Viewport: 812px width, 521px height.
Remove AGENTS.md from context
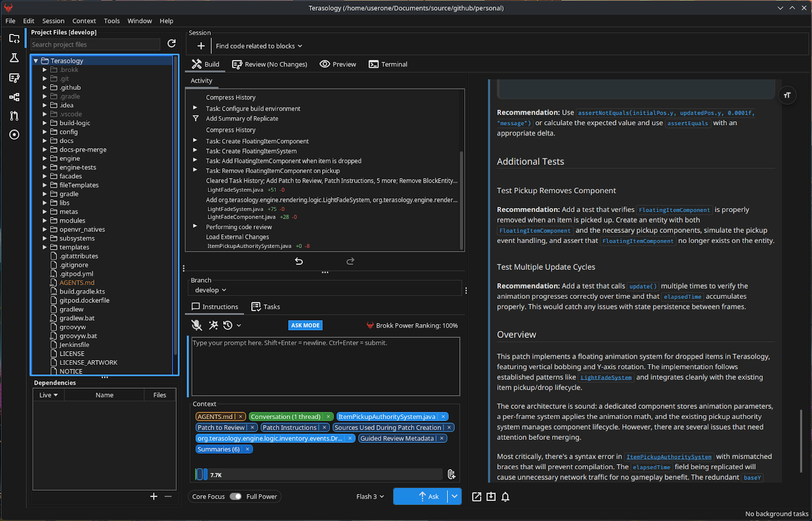coord(241,416)
